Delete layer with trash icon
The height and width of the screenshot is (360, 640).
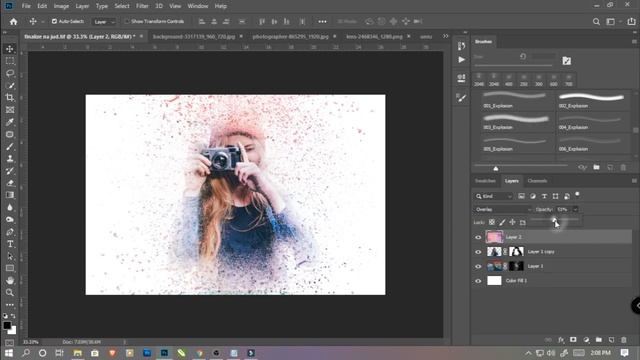point(623,340)
